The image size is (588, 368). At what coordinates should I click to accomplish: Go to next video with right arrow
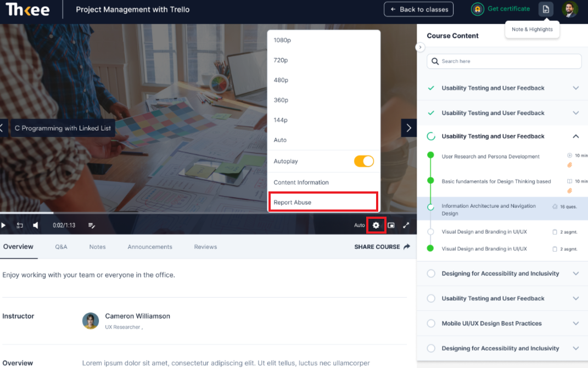[x=409, y=128]
